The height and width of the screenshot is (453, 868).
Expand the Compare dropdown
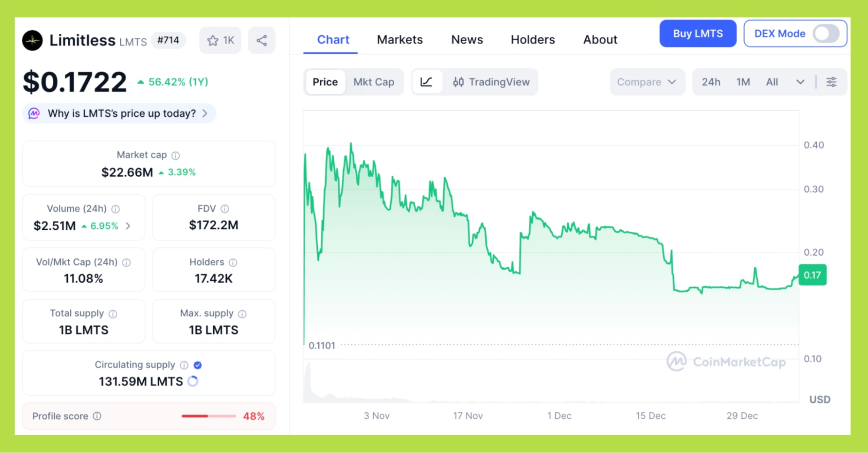pos(647,82)
